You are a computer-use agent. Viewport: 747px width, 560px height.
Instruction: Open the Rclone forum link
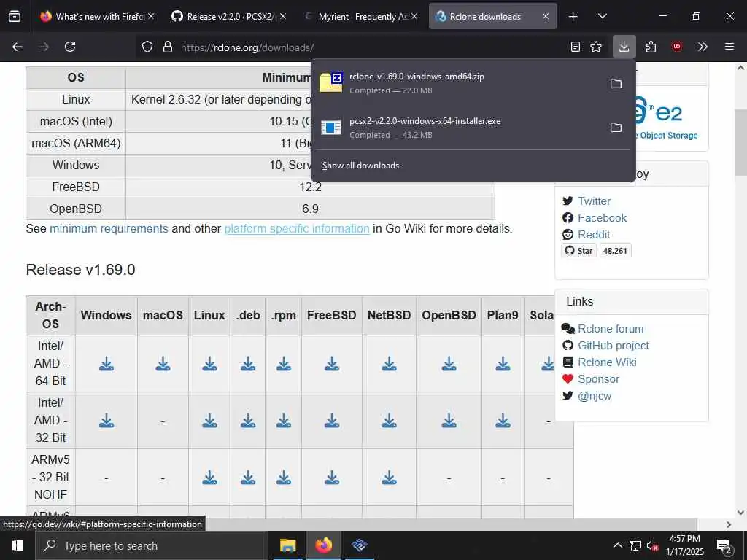[611, 329]
